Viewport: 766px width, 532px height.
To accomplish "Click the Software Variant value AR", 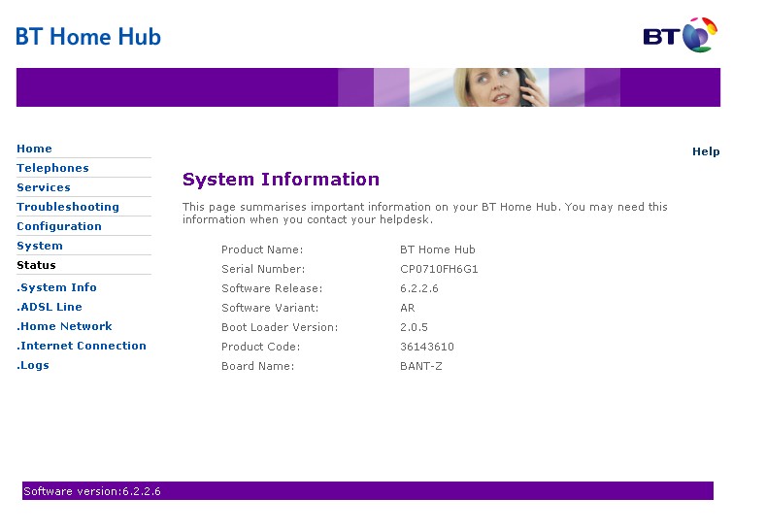I will [408, 309].
